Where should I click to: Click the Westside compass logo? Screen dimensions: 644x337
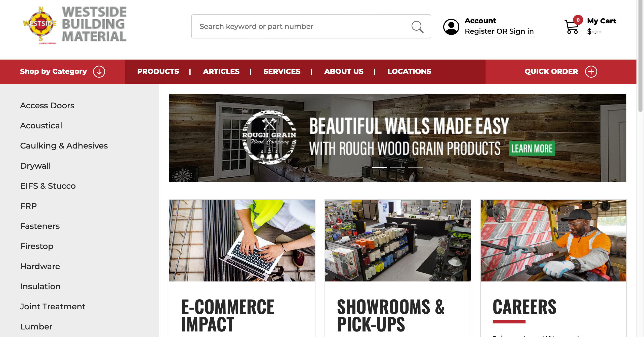pyautogui.click(x=40, y=25)
